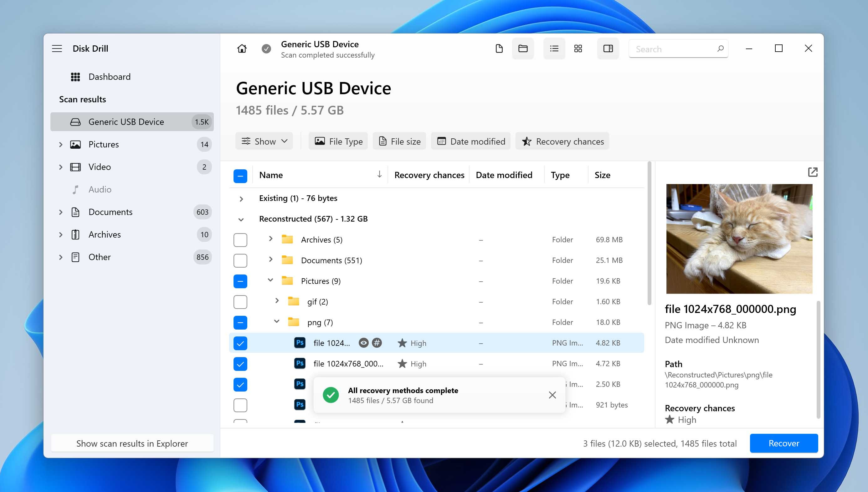Expand the Documents (551) folder
This screenshot has width=868, height=492.
[x=271, y=259]
